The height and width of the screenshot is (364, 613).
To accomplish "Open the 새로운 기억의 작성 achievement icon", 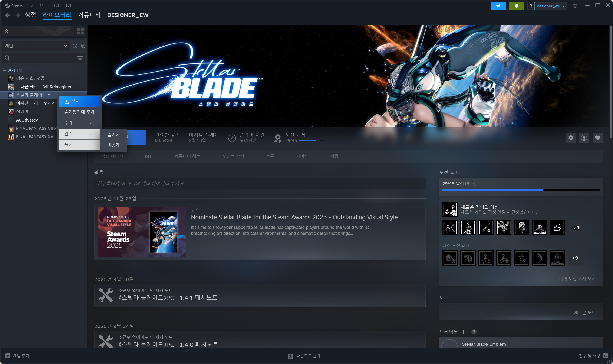I will [x=450, y=209].
